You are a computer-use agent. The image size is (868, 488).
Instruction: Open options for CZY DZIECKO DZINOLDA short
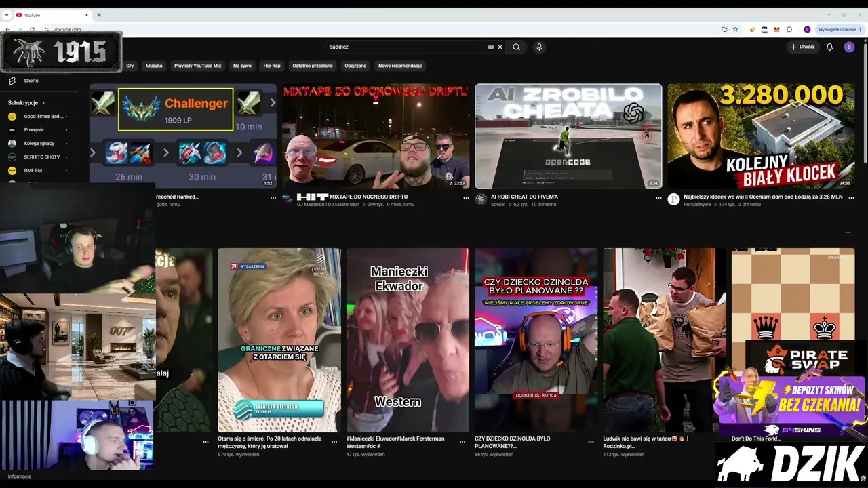[x=591, y=441]
